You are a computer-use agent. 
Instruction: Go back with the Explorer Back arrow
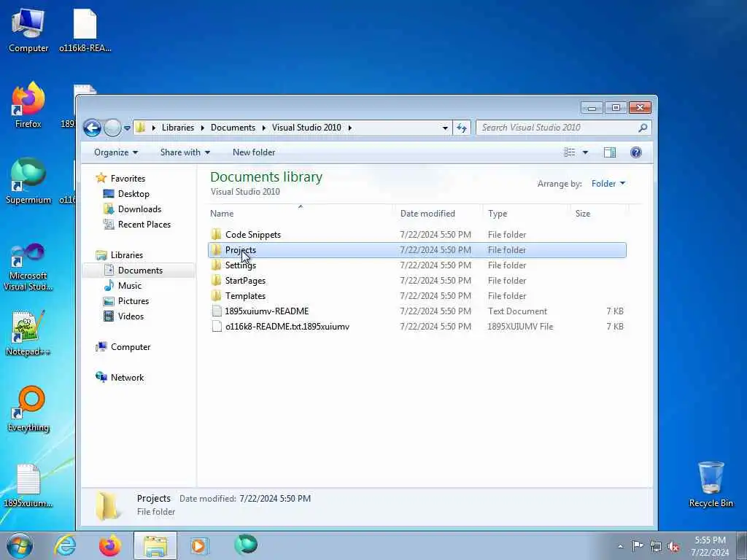click(92, 128)
